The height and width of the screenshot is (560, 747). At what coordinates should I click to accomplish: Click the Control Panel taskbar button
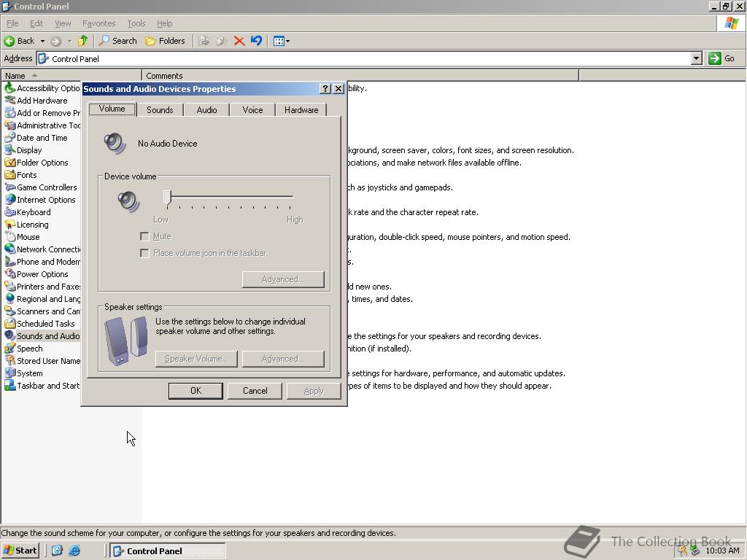click(x=168, y=551)
